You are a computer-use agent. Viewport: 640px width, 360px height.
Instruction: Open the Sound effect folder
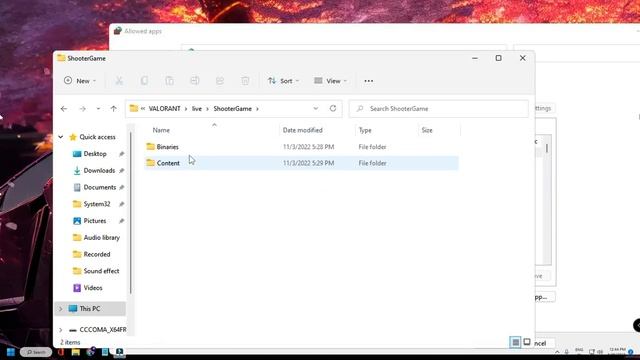[x=101, y=271]
